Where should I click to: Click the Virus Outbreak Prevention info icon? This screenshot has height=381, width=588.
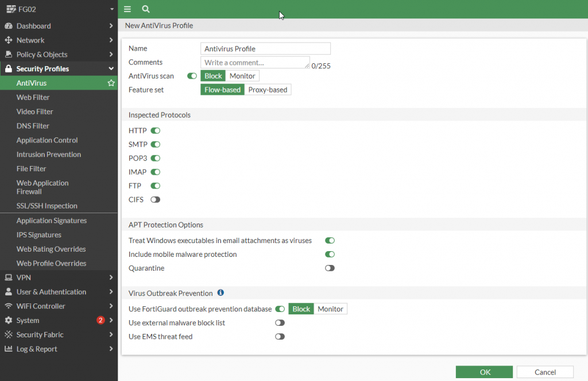point(220,293)
